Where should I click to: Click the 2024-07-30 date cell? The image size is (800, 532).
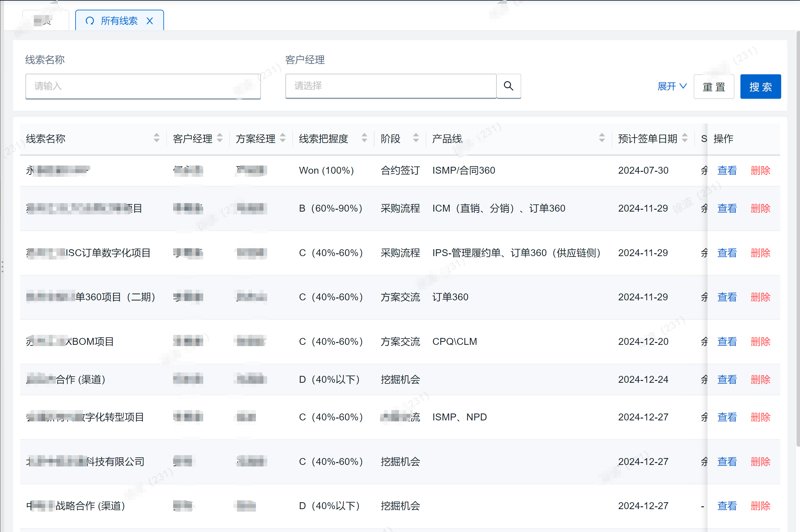(x=643, y=170)
